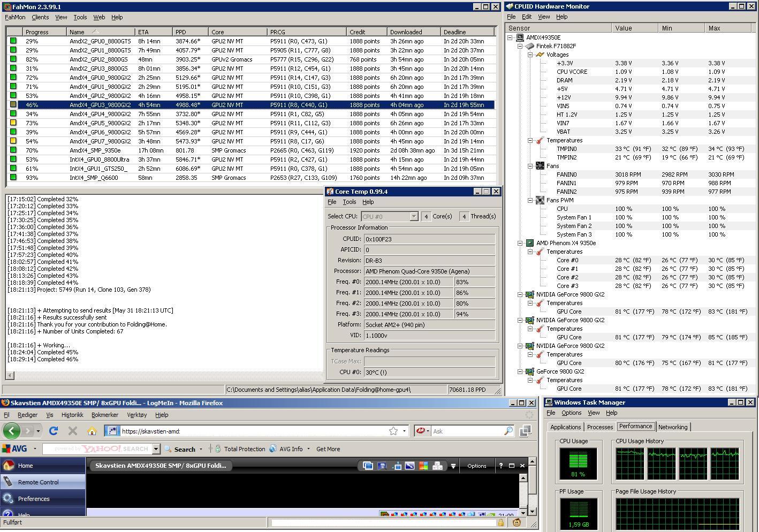Open the LogMeIn toolbar more-options arrow
The width and height of the screenshot is (759, 532).
(x=453, y=466)
